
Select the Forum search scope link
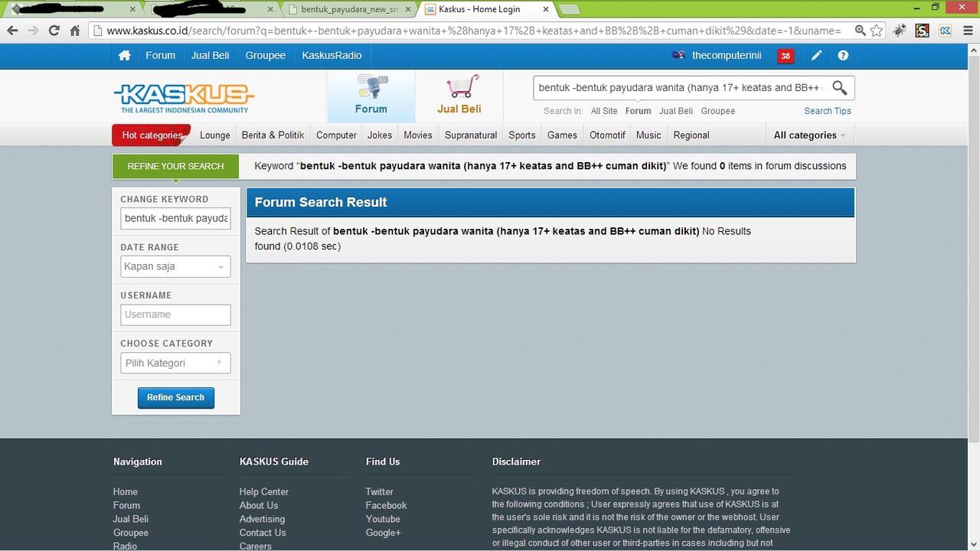tap(638, 111)
